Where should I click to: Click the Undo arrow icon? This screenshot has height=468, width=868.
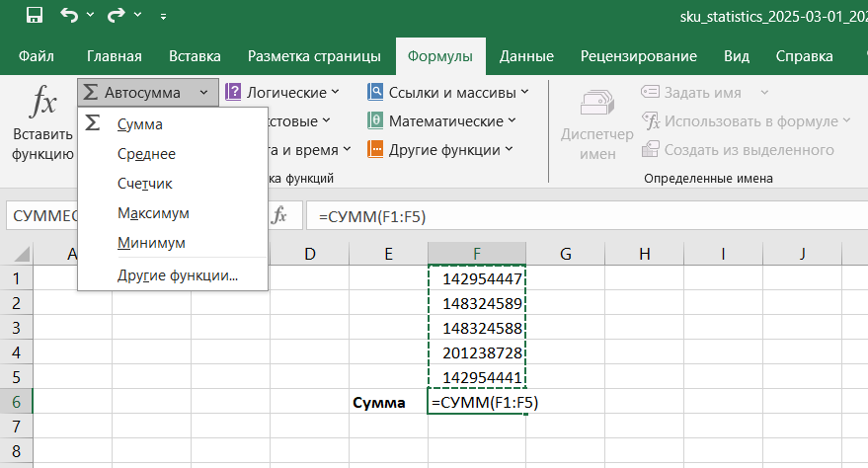tap(68, 16)
